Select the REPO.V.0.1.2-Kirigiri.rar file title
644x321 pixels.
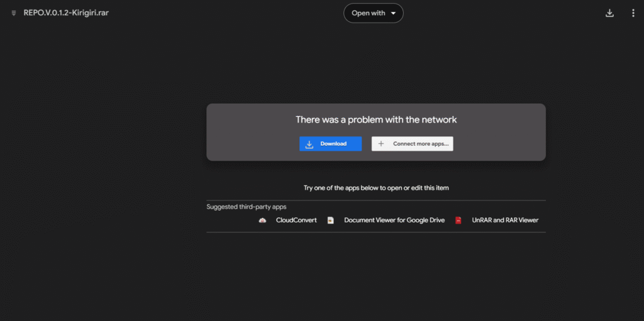tap(65, 13)
